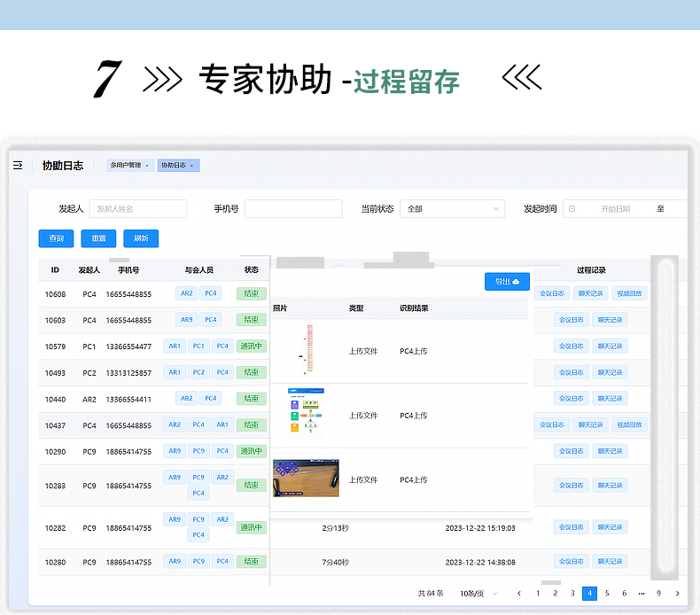
Task: Go to page 9 in pagination
Action: (x=658, y=593)
